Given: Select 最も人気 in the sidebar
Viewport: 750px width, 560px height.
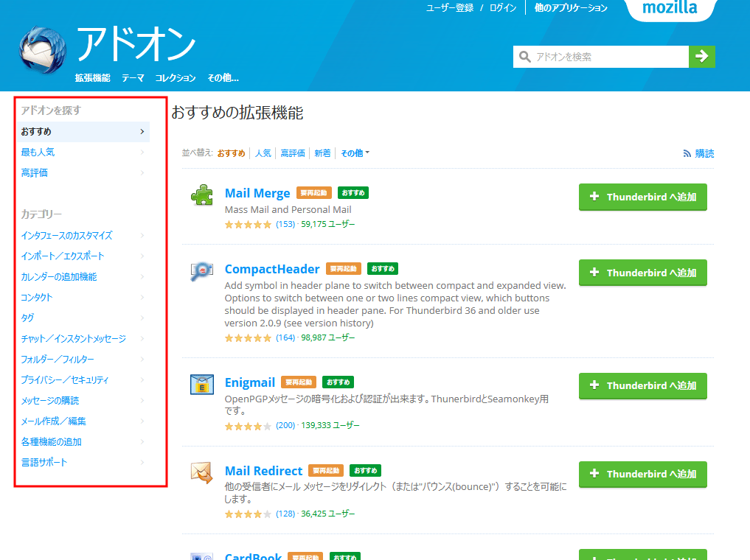Looking at the screenshot, I should 38,152.
